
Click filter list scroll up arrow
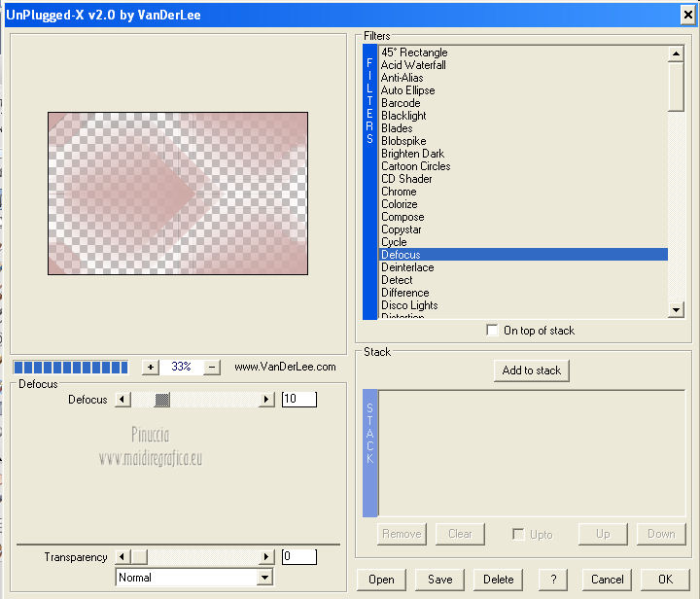pos(676,54)
